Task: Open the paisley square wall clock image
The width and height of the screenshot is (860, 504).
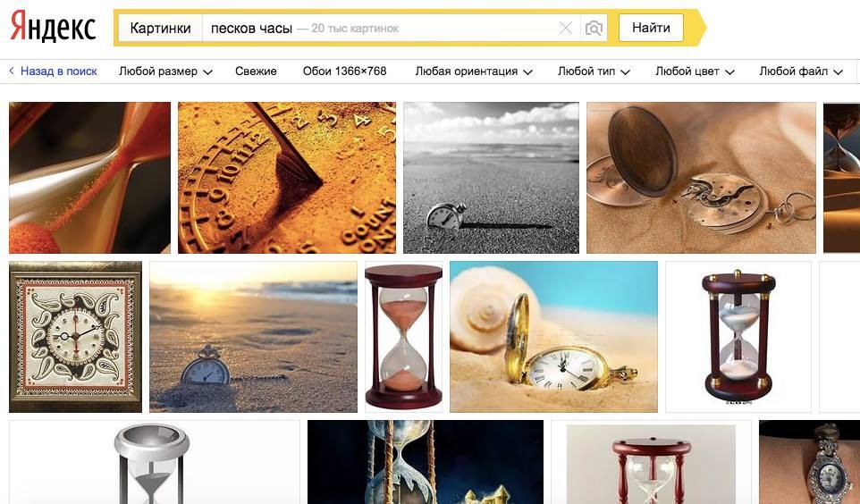Action: [76, 337]
